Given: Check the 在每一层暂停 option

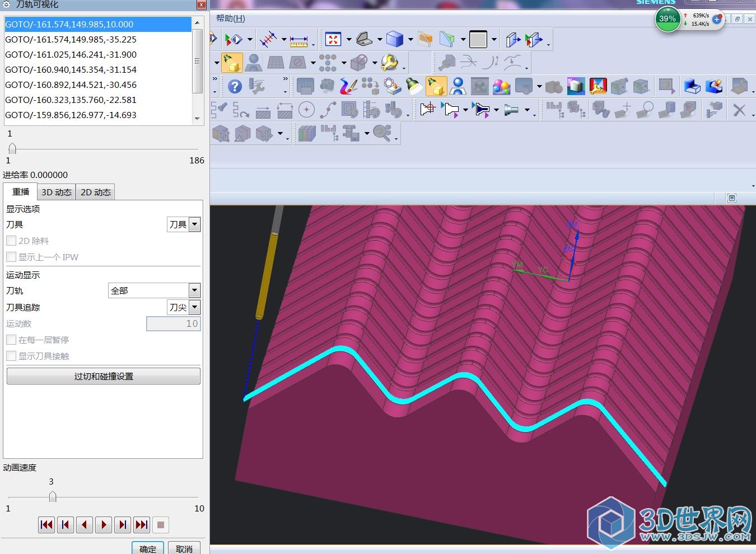Looking at the screenshot, I should coord(11,340).
